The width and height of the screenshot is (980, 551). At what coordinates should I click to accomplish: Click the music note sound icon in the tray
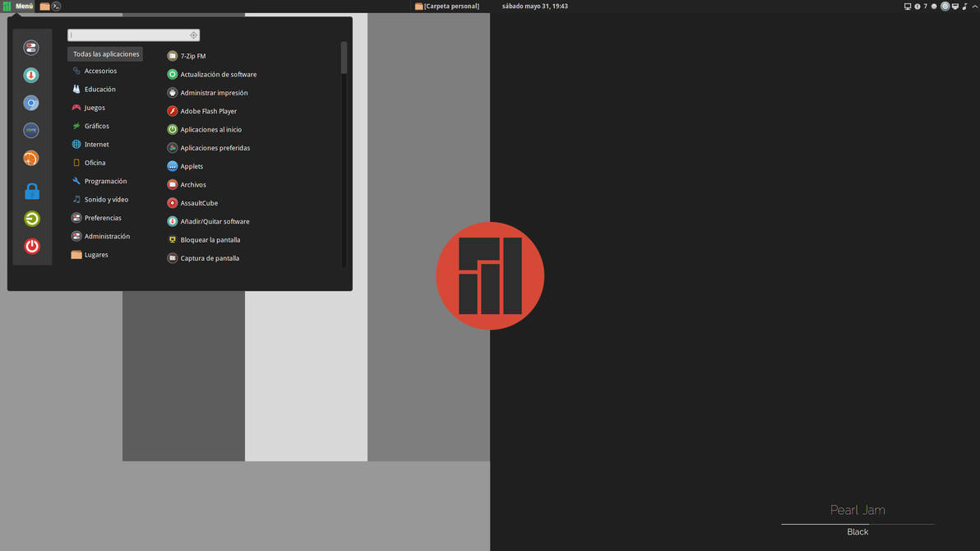pos(965,7)
